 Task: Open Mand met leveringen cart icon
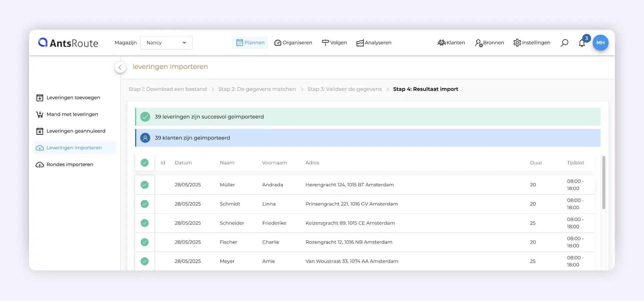coord(40,114)
